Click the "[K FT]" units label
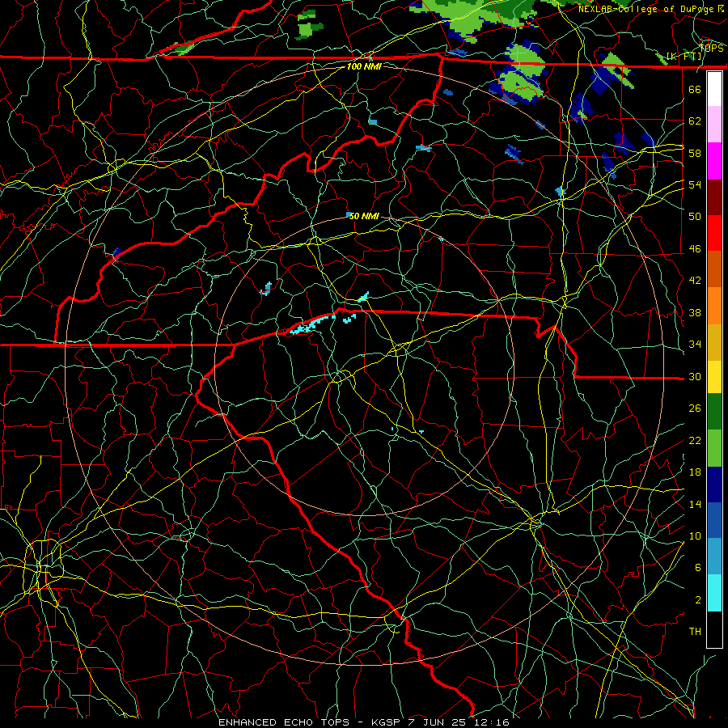The image size is (728, 728). click(684, 56)
